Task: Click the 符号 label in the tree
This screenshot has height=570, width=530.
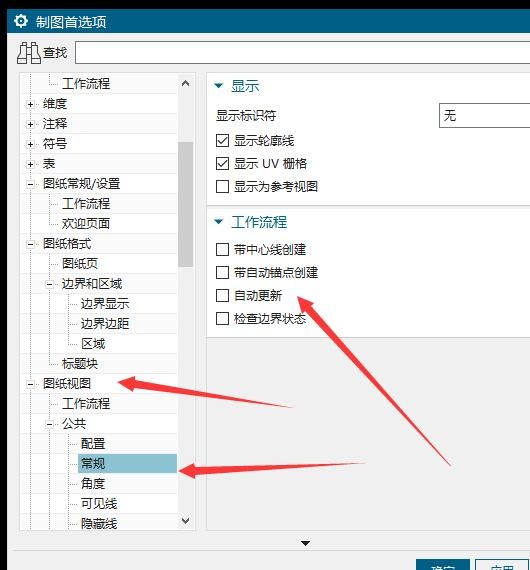Action: tap(55, 144)
